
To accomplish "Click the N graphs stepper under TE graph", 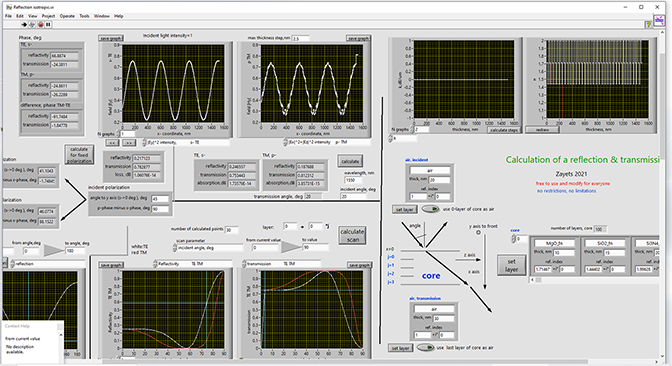I will [x=118, y=134].
